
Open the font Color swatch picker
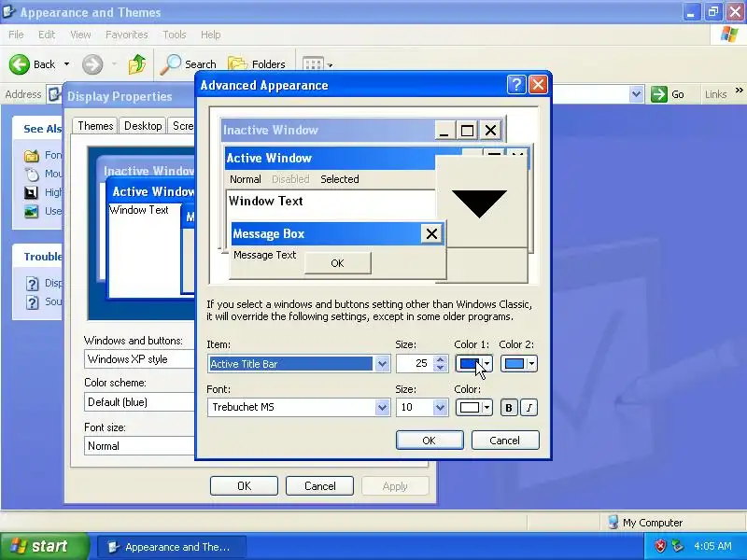pos(473,408)
